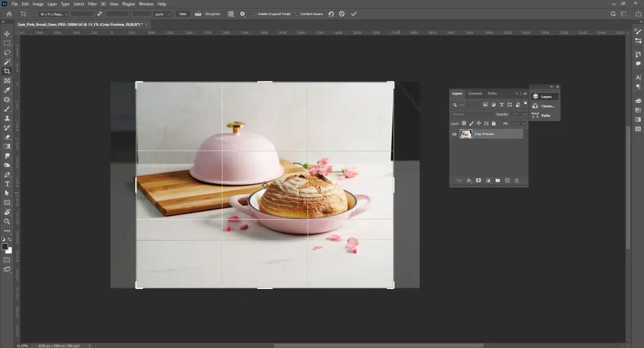Viewport: 644px width, 348px height.
Task: Open the Filter menu
Action: [92, 4]
